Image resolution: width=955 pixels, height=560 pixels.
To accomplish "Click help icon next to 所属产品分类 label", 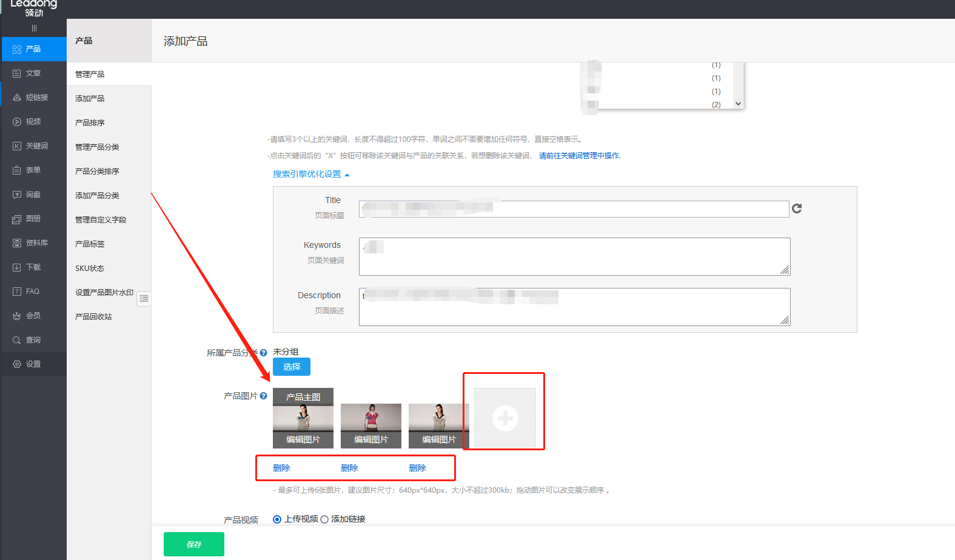I will 263,353.
